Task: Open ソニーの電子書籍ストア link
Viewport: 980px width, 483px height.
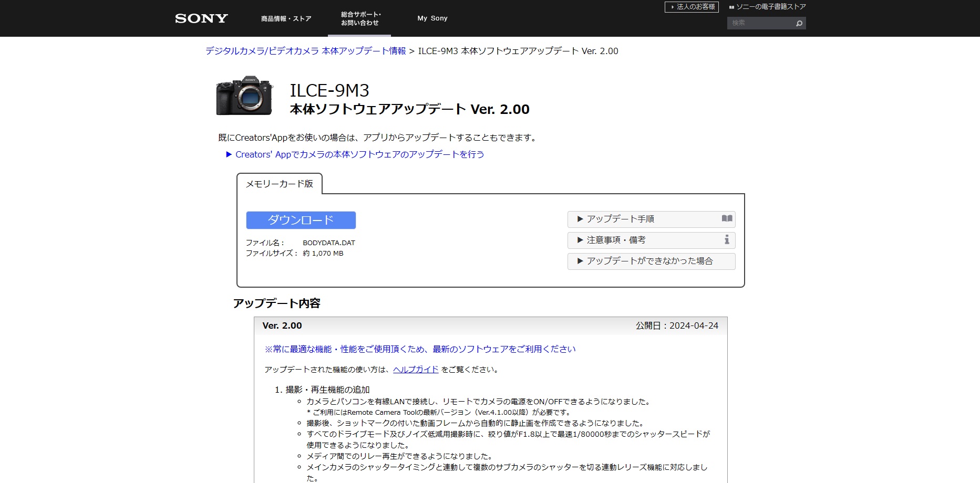Action: (767, 7)
